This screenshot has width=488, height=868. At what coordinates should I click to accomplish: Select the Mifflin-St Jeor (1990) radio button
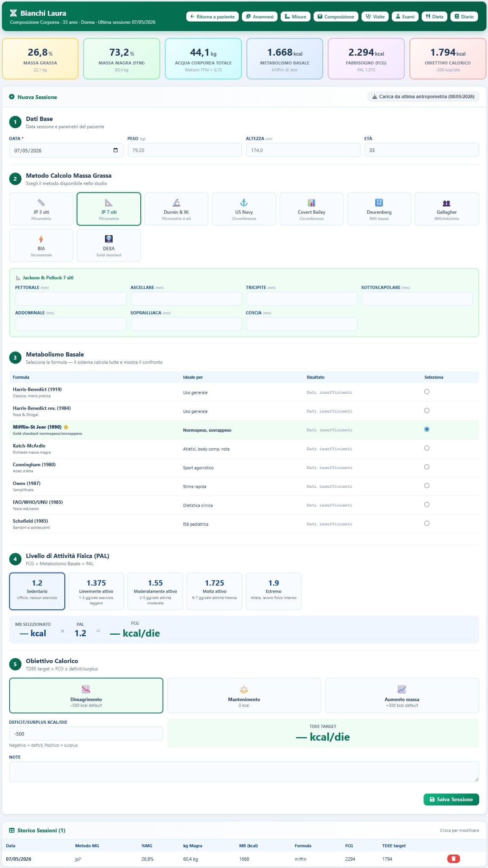tap(427, 429)
